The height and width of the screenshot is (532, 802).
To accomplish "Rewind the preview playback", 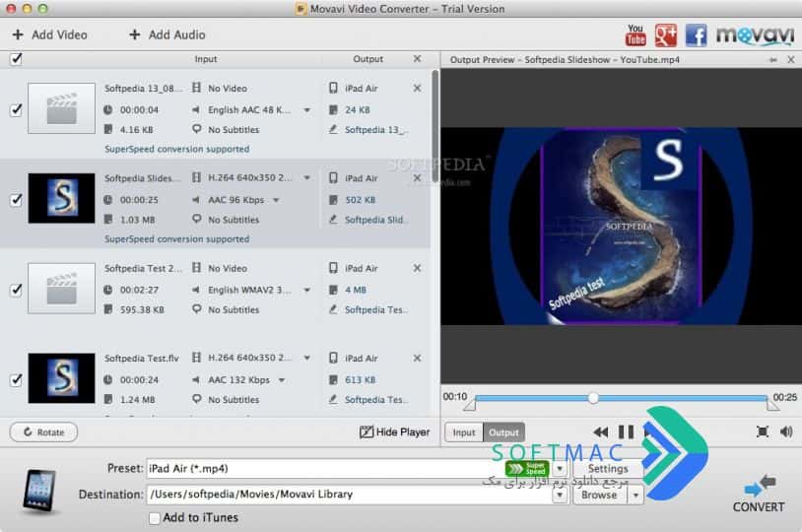I will click(600, 432).
